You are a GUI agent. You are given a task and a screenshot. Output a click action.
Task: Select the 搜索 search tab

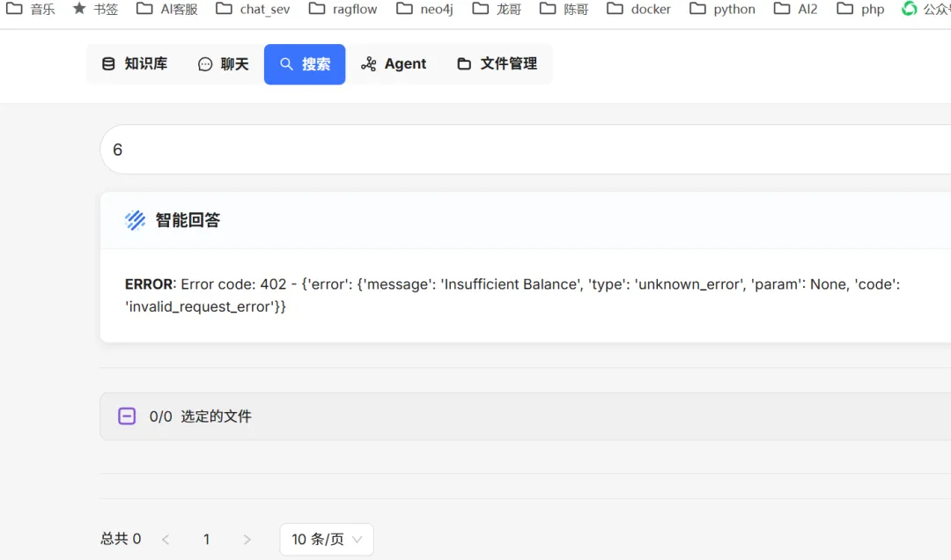coord(305,63)
